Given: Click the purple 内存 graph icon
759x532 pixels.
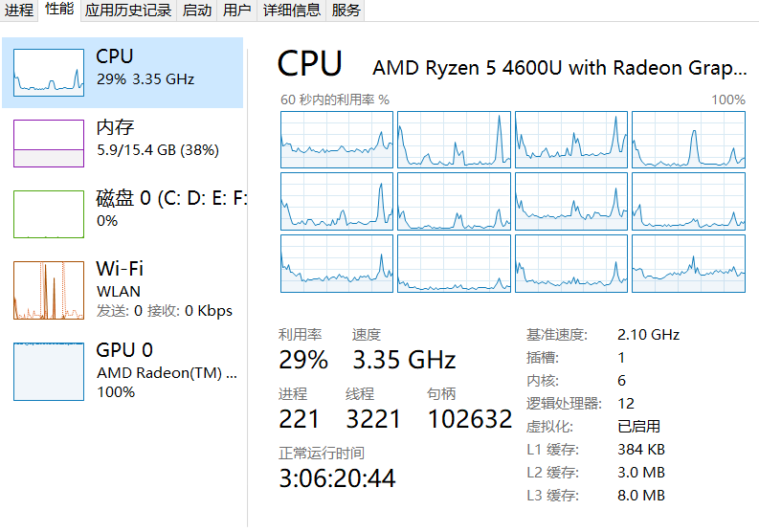Looking at the screenshot, I should [48, 144].
